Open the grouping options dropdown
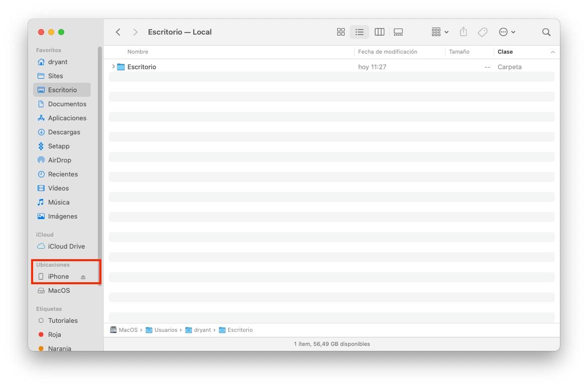Screen dimensions: 588x388 (439, 32)
